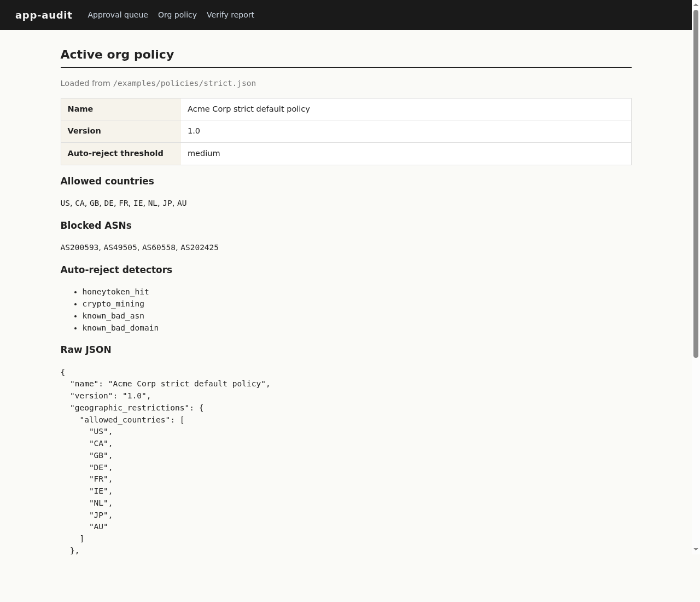Select "JP" in the raw JSON
The image size is (700, 602).
[98, 515]
